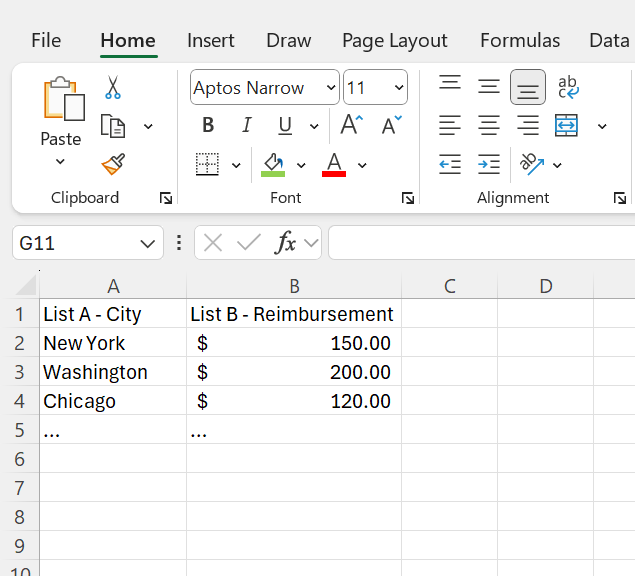Center text horizontally
The height and width of the screenshot is (576, 635).
(x=488, y=125)
